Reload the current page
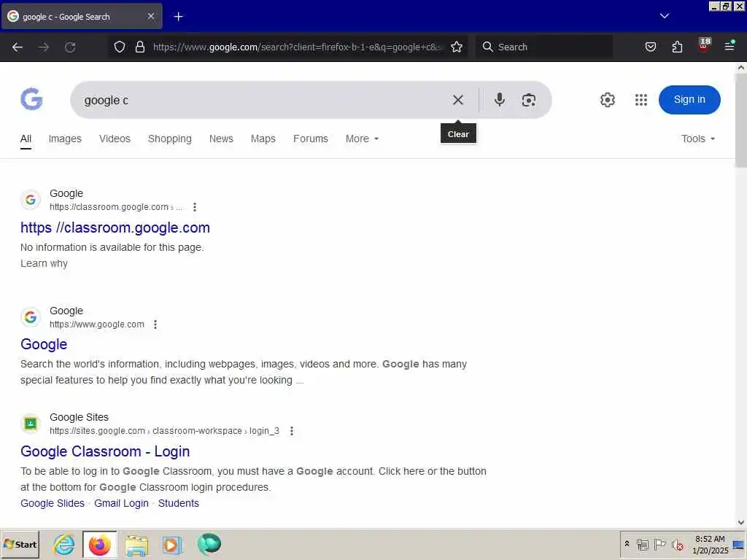747x560 pixels. 70,47
